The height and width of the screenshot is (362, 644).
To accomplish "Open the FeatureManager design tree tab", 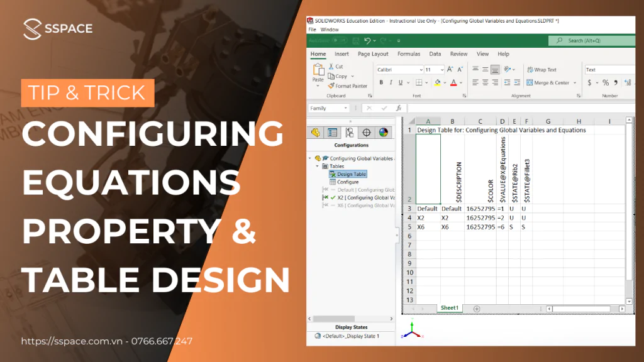I will tap(316, 133).
